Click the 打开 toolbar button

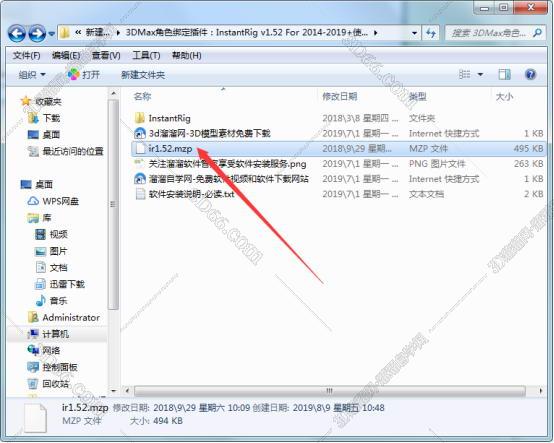(84, 75)
